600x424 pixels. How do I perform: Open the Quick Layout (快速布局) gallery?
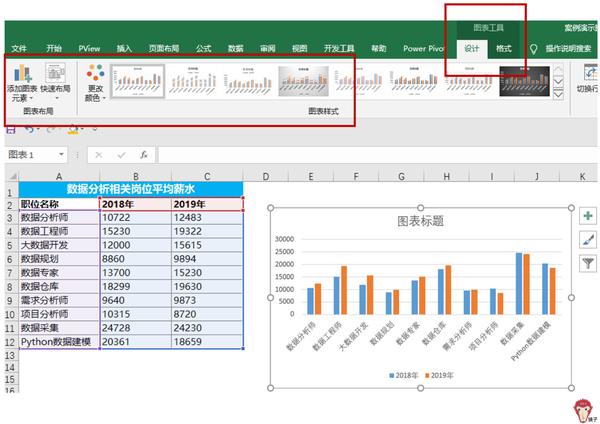coord(55,82)
